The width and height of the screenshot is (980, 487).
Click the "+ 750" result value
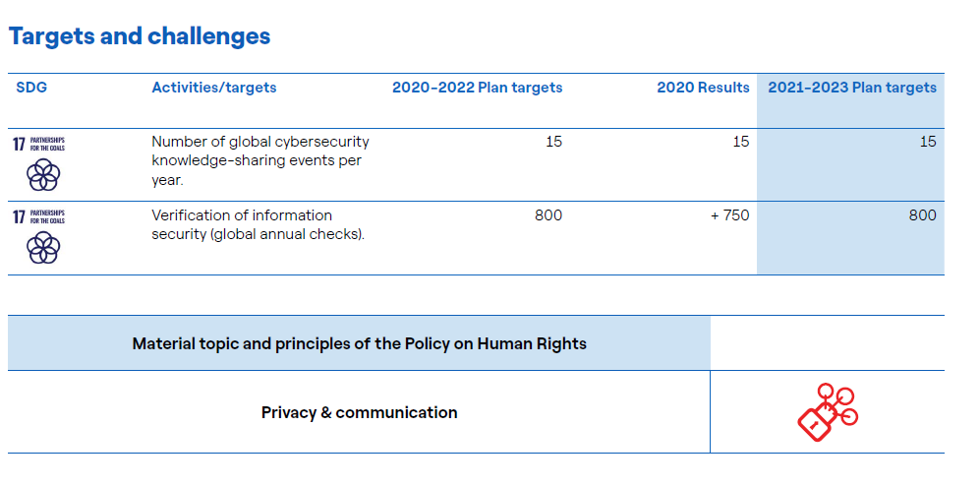[729, 215]
